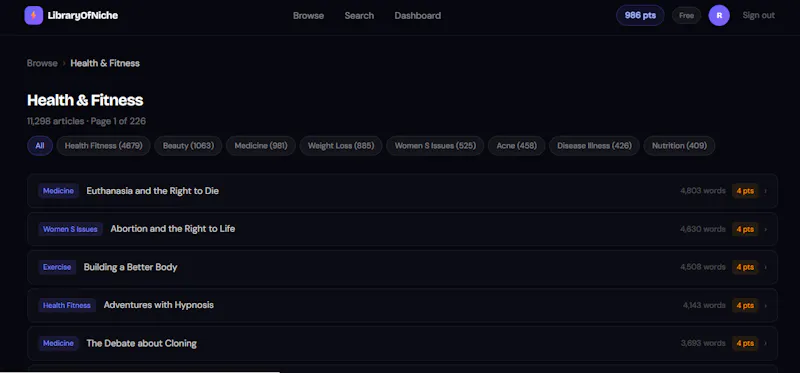Open the R user avatar
This screenshot has height=373, width=800.
tap(719, 15)
